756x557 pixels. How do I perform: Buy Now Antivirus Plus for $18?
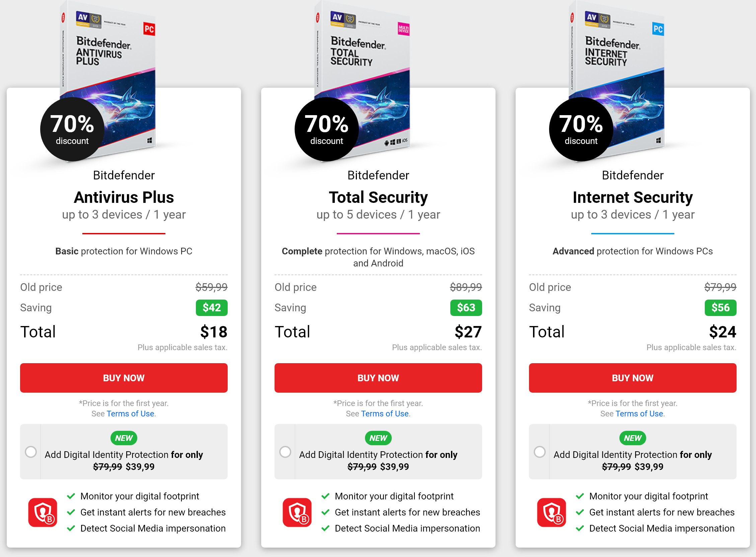[x=124, y=378]
